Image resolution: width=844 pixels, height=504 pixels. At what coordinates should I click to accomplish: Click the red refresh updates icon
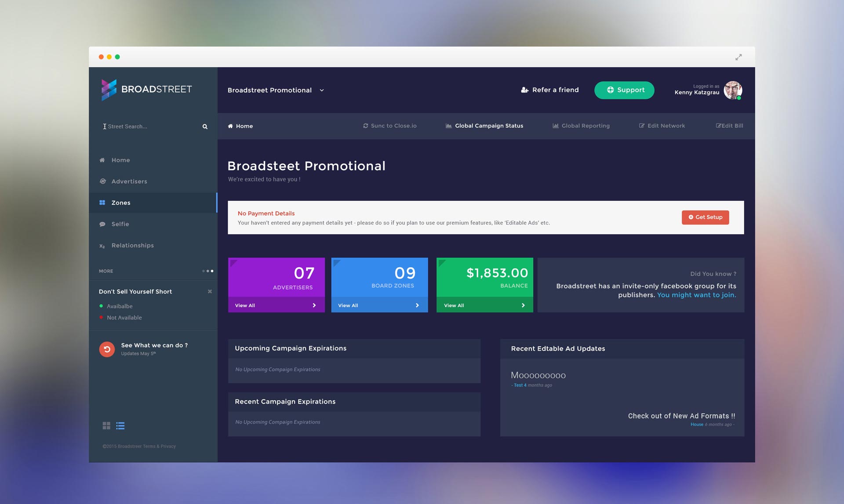click(107, 349)
